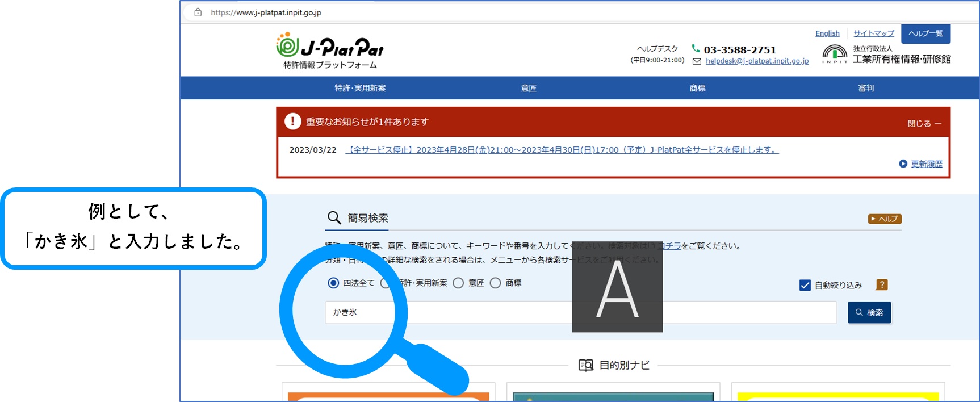The image size is (980, 402).
Task: Open the 全サービス停止 notice link
Action: 562,150
